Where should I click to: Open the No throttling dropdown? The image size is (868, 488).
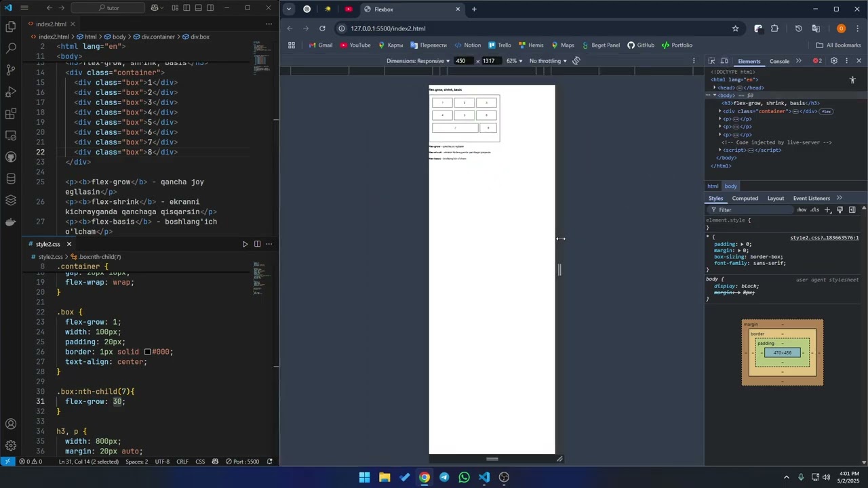point(548,61)
